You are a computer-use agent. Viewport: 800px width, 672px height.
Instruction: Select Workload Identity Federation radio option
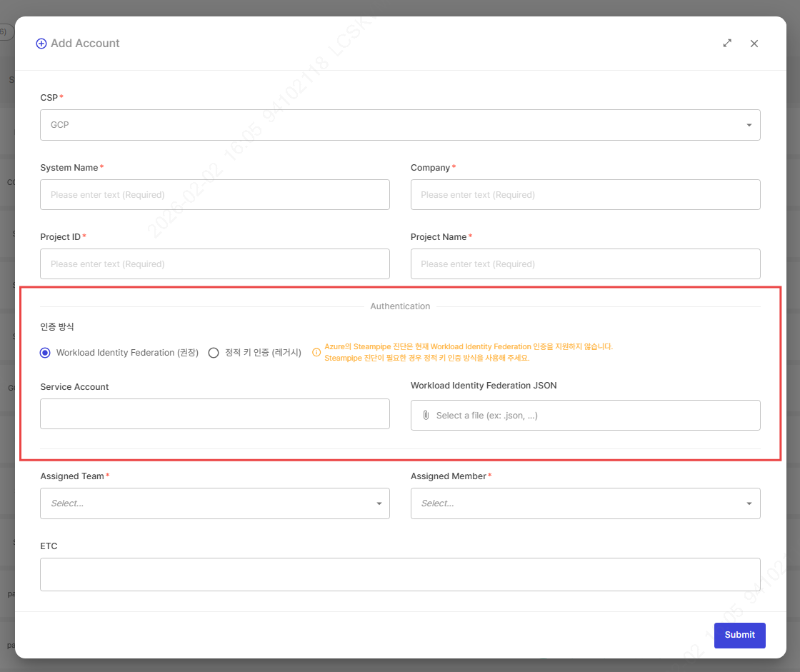point(46,353)
